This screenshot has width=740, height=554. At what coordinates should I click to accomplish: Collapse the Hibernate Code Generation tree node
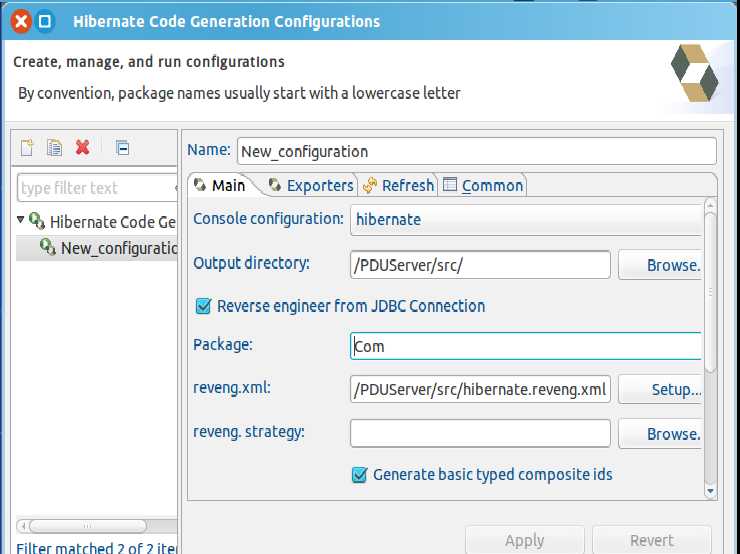21,221
